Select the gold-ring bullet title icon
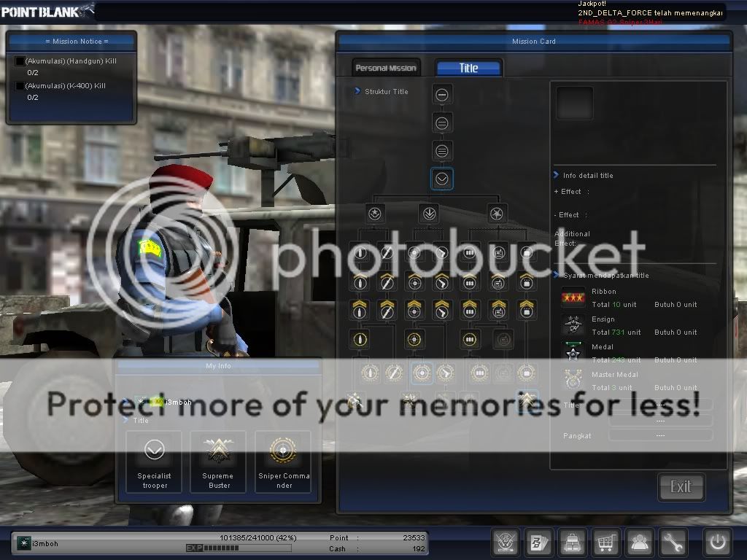Image resolution: width=747 pixels, height=560 pixels. [360, 340]
